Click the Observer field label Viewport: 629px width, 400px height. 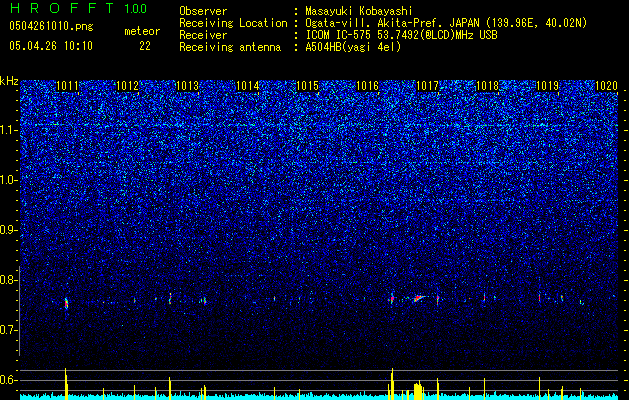coord(203,11)
